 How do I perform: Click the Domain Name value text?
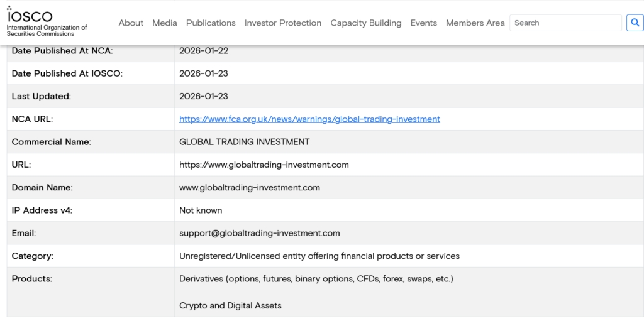[250, 188]
